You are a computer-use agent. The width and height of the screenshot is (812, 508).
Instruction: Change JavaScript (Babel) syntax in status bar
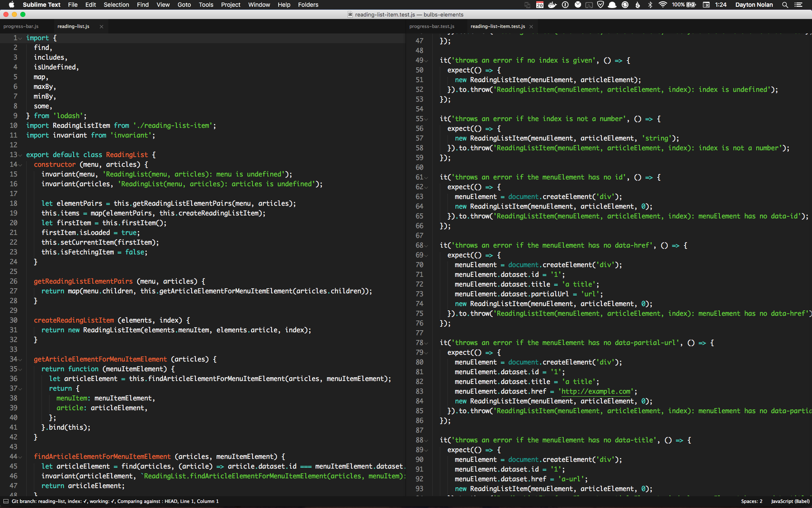click(790, 501)
